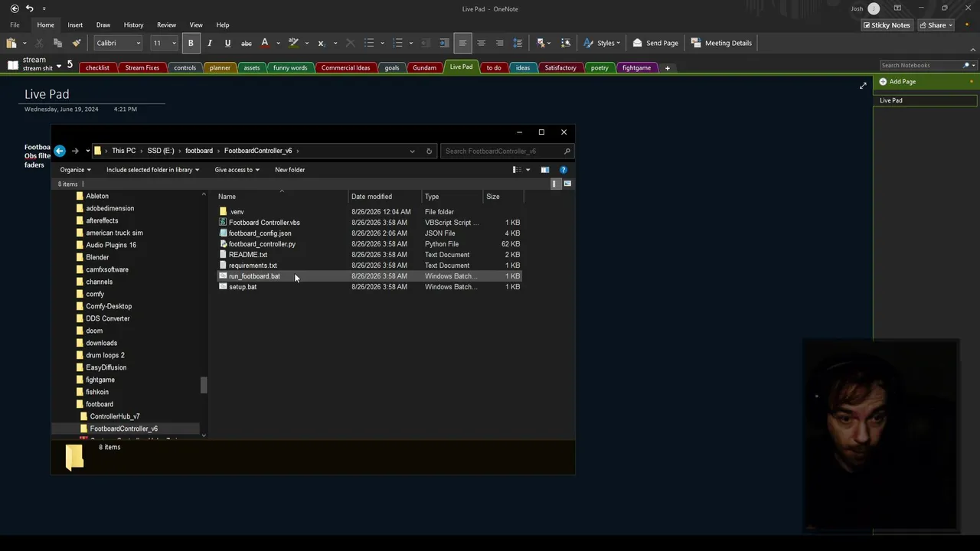Screen dimensions: 980x551
Task: Insert a bulleted list
Action: click(369, 43)
